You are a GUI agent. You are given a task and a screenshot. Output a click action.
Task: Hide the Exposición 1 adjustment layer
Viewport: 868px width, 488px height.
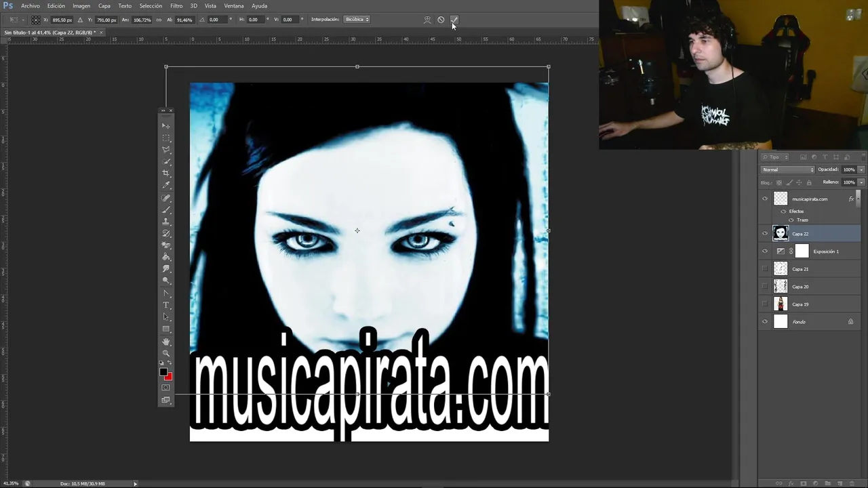point(765,251)
